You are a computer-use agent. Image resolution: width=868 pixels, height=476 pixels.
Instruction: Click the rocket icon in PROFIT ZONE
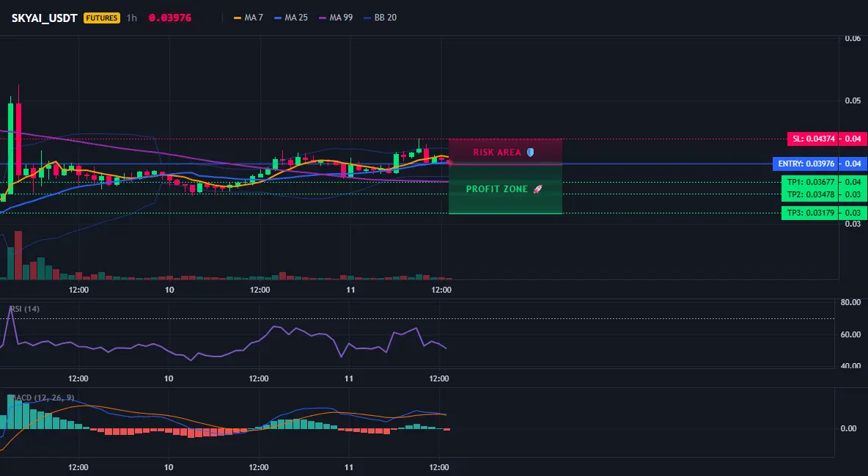click(x=537, y=189)
